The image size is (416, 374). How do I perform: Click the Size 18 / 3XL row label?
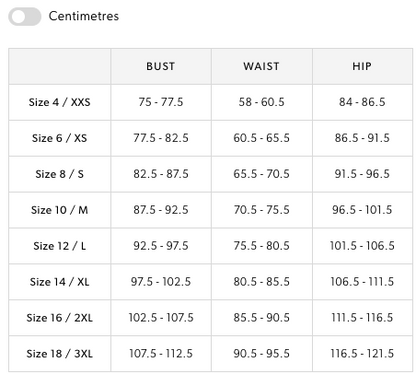pyautogui.click(x=59, y=354)
